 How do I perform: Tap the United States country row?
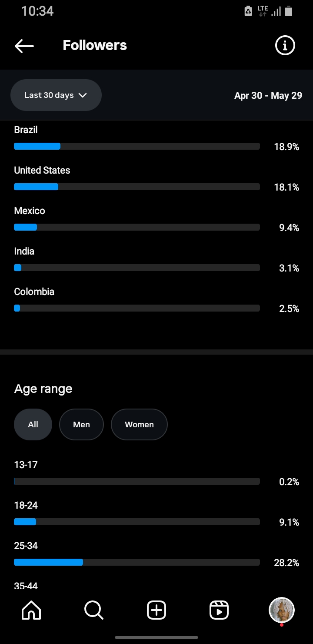click(156, 179)
